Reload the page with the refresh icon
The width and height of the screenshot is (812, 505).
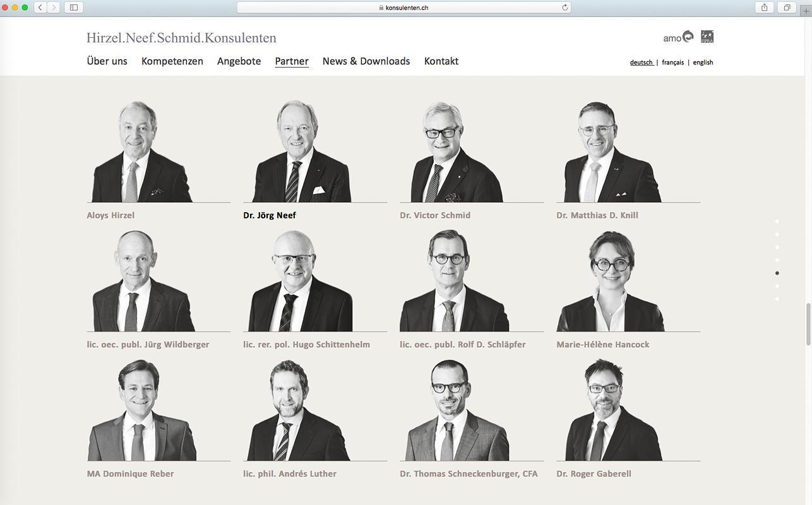click(x=565, y=8)
